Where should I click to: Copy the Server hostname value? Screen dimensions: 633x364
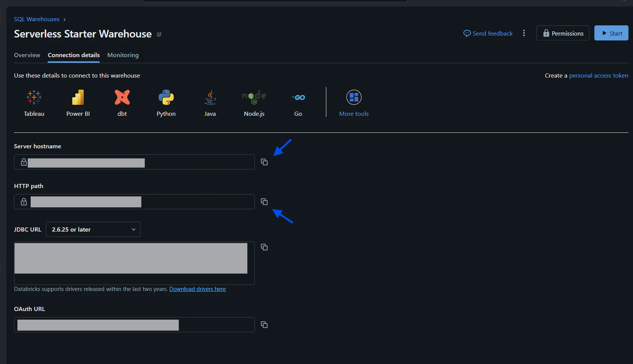pyautogui.click(x=264, y=162)
